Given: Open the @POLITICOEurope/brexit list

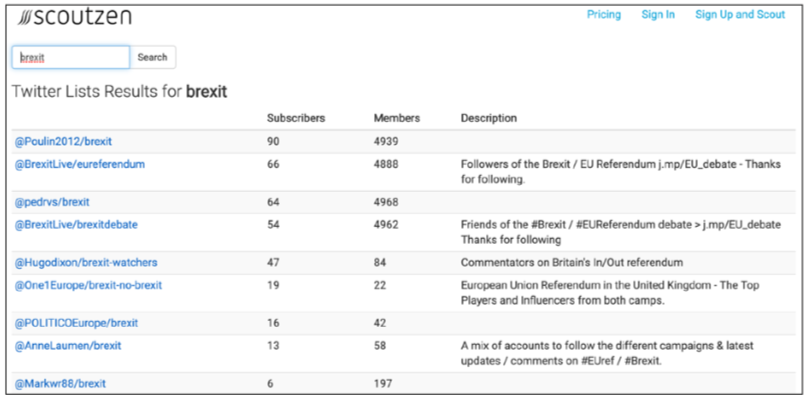Looking at the screenshot, I should (x=76, y=324).
